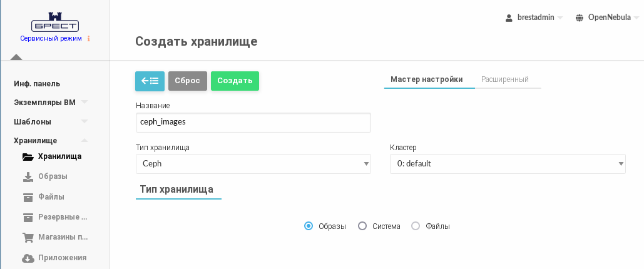Click the Название field containing ceph_images
Viewport: 644px width, 269px height.
click(x=253, y=123)
